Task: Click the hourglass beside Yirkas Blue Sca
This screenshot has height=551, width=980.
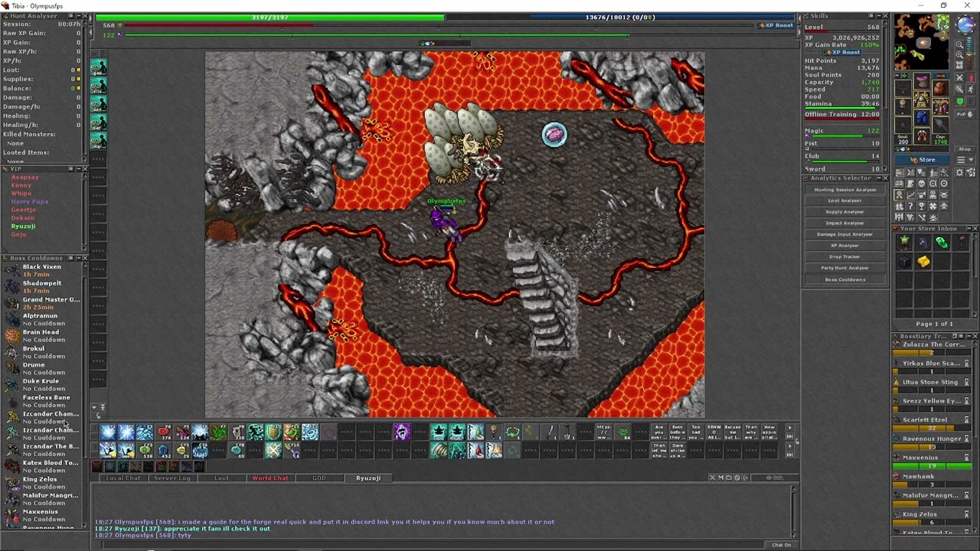Action: tap(966, 364)
